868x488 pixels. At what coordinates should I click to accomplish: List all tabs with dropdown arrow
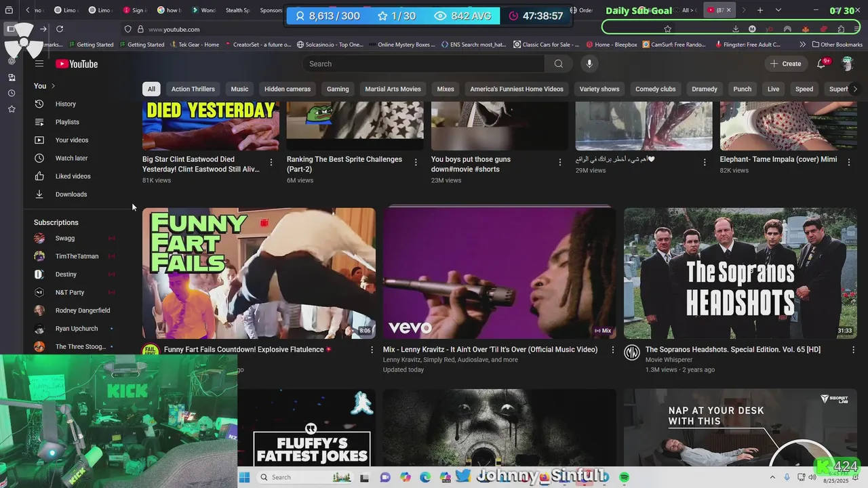pos(778,10)
